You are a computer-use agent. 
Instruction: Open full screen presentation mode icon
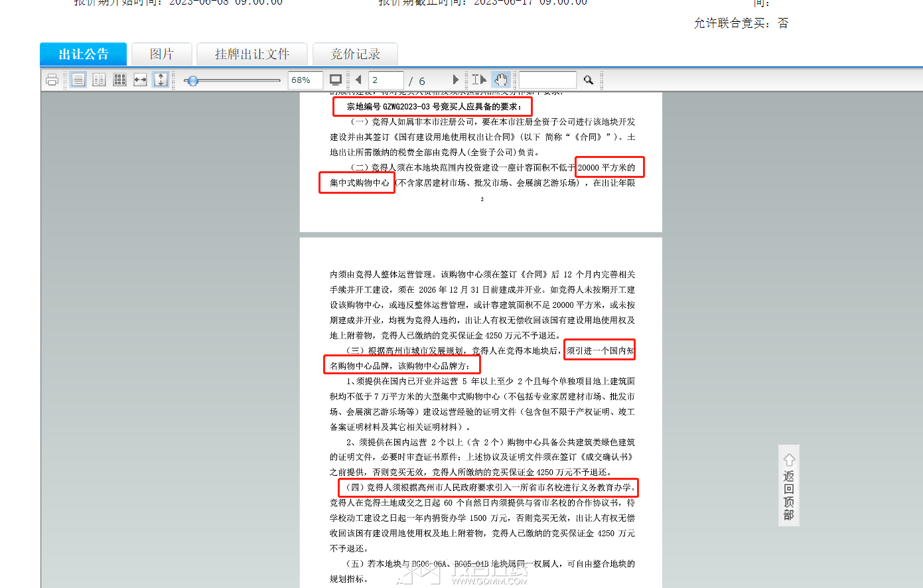click(x=336, y=80)
